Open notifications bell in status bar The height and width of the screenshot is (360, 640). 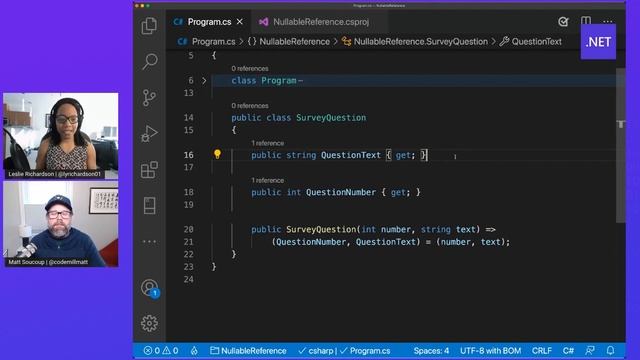611,350
